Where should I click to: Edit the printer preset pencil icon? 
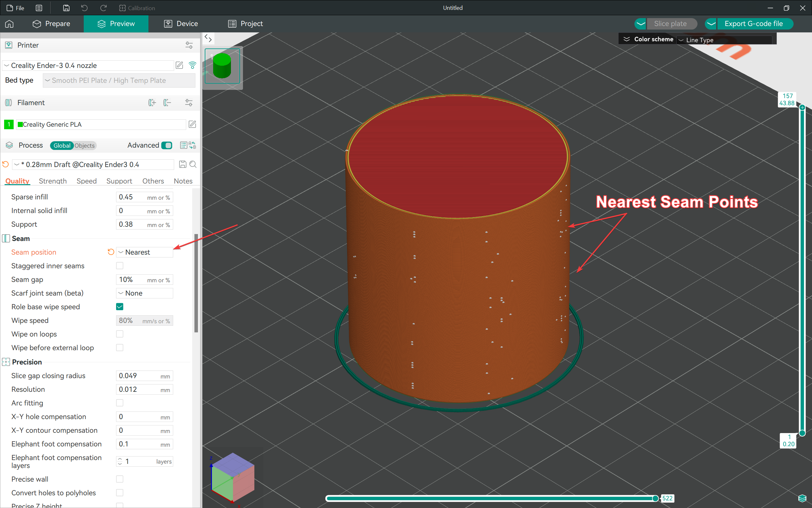point(180,65)
